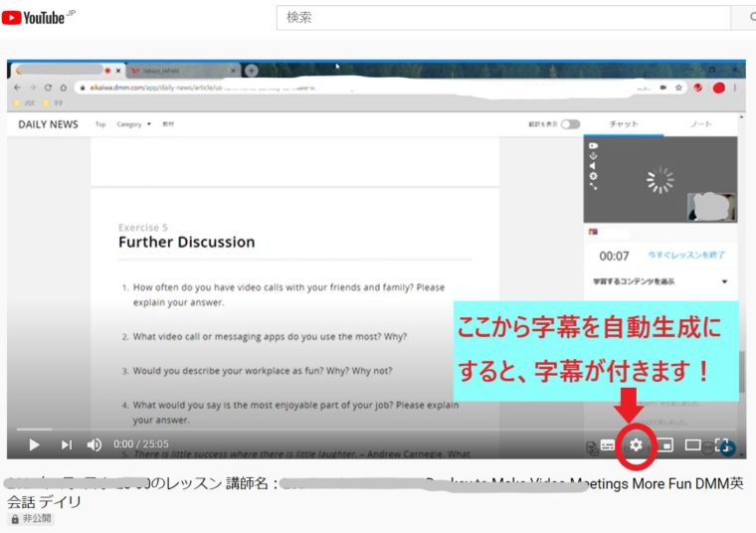Seek on the video progress bar
The height and width of the screenshot is (533, 756).
(376, 429)
